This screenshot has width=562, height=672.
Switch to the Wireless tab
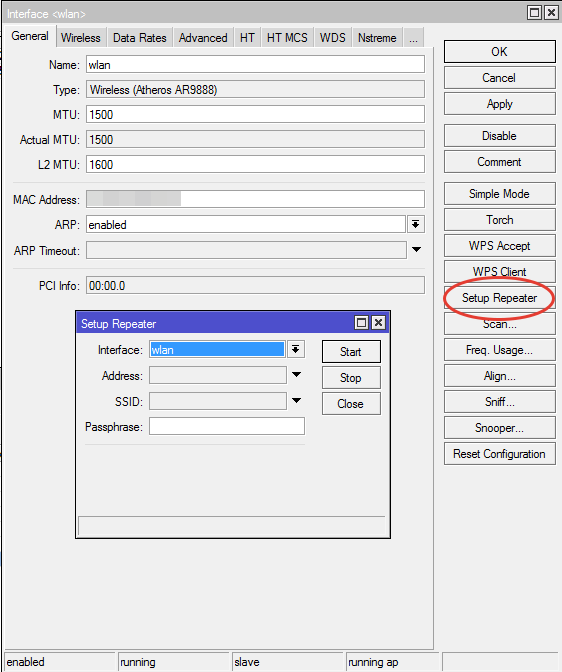coord(81,38)
